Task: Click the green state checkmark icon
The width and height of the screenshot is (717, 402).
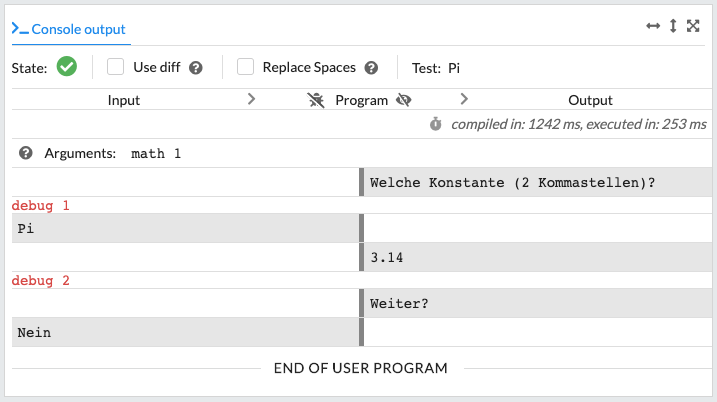Action: [67, 67]
